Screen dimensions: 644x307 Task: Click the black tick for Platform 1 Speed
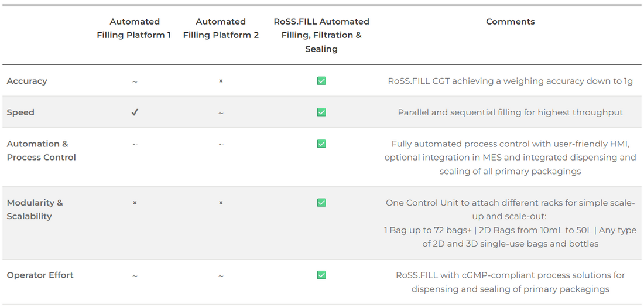click(135, 112)
